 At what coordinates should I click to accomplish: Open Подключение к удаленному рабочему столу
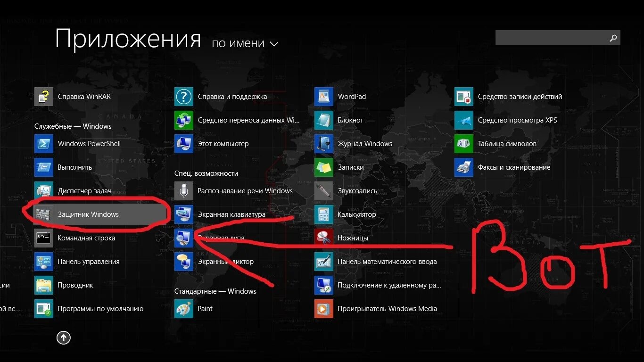coord(378,285)
